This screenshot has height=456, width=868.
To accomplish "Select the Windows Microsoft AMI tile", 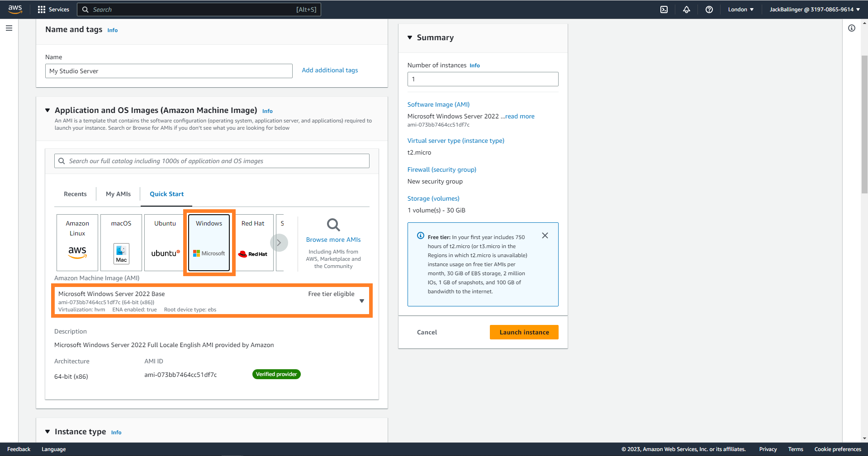I will coord(209,243).
